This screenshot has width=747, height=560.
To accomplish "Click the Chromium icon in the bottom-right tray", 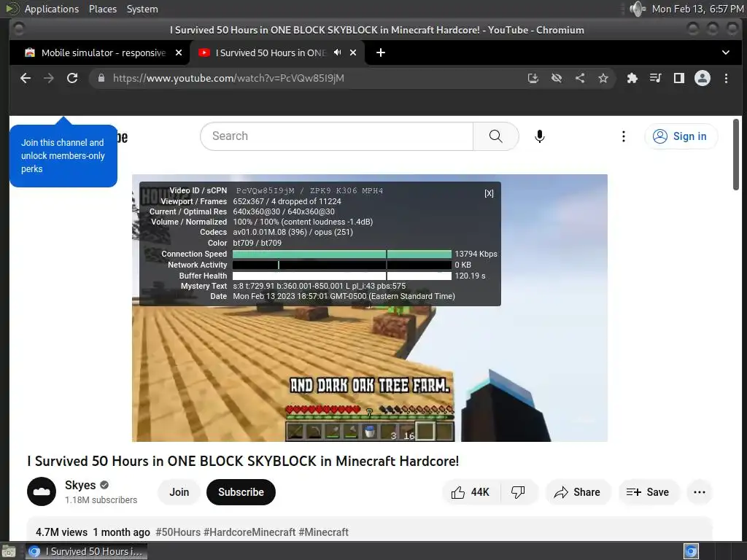I will click(x=691, y=551).
